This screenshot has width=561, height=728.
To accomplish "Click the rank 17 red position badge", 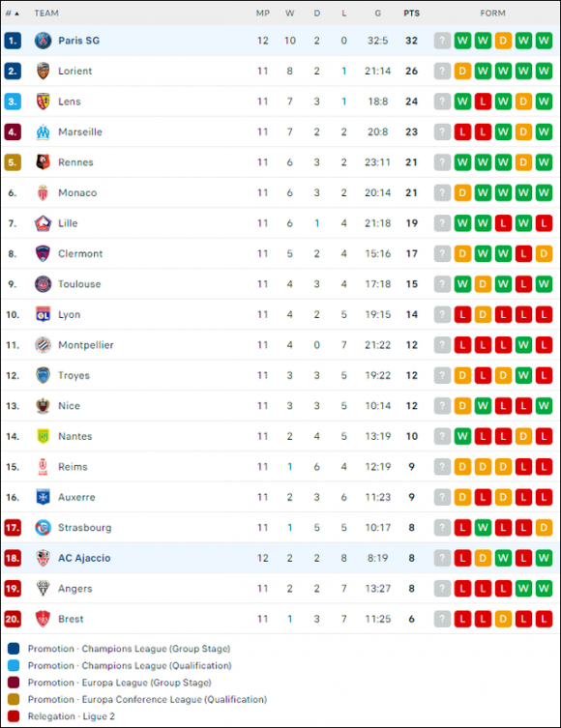I will (13, 528).
